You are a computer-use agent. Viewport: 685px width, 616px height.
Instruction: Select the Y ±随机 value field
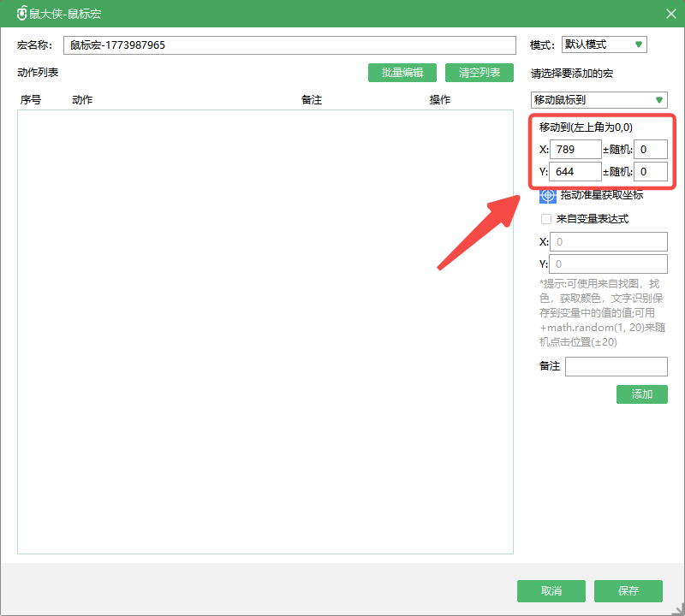point(651,172)
